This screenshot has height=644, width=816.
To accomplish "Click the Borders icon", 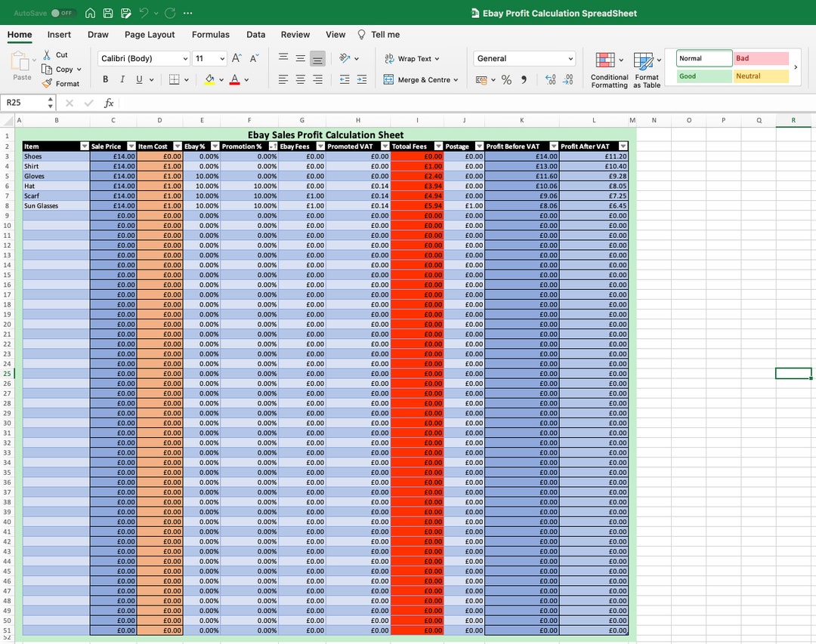I will click(175, 79).
